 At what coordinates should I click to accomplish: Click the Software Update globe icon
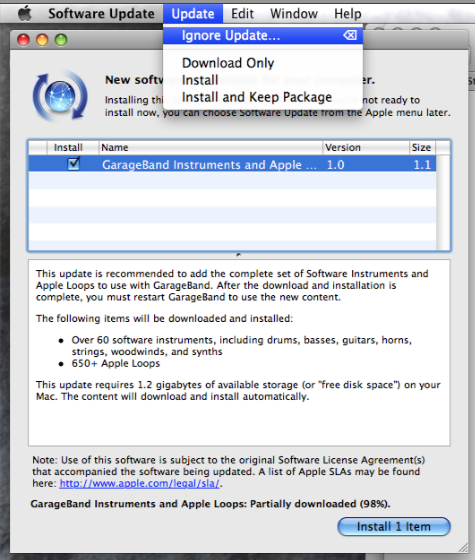[x=60, y=96]
